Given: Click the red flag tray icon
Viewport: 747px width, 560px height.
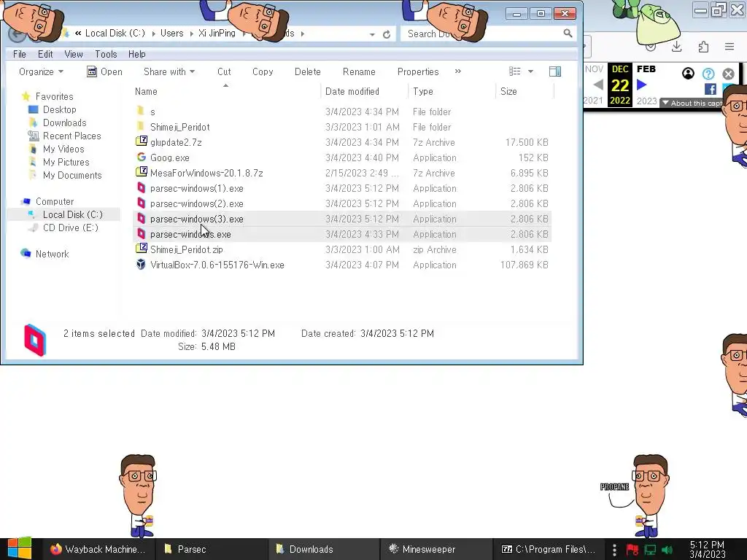Looking at the screenshot, I should pyautogui.click(x=632, y=550).
